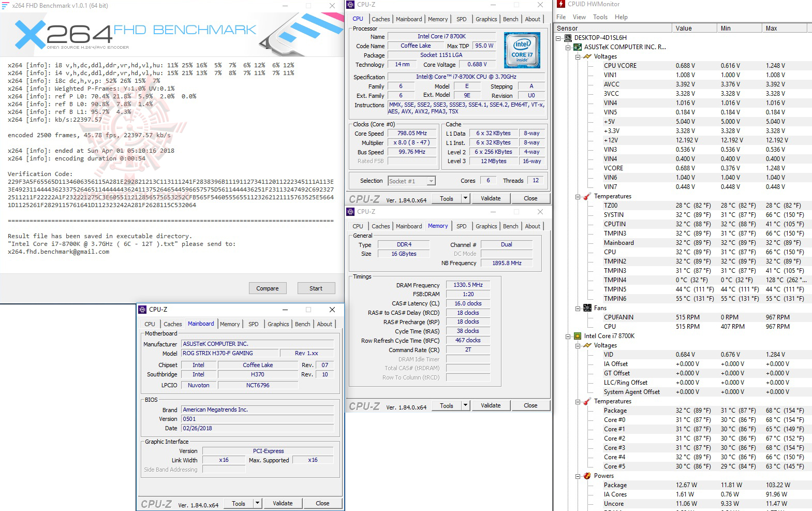812x511 pixels.
Task: Open the Tools menu in HWMonitor
Action: pyautogui.click(x=600, y=17)
